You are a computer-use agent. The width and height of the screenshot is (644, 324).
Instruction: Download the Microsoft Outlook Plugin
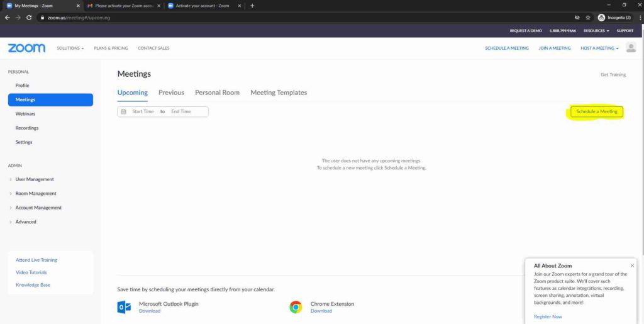click(150, 311)
